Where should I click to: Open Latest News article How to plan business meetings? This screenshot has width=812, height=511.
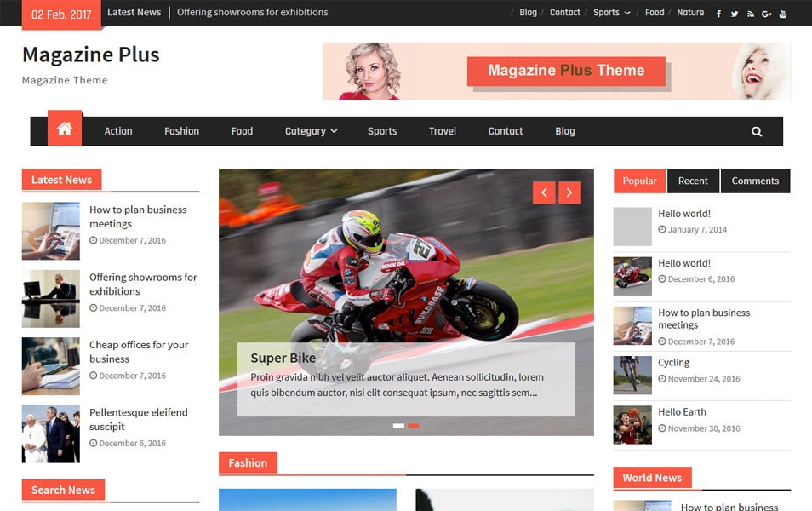pos(138,216)
